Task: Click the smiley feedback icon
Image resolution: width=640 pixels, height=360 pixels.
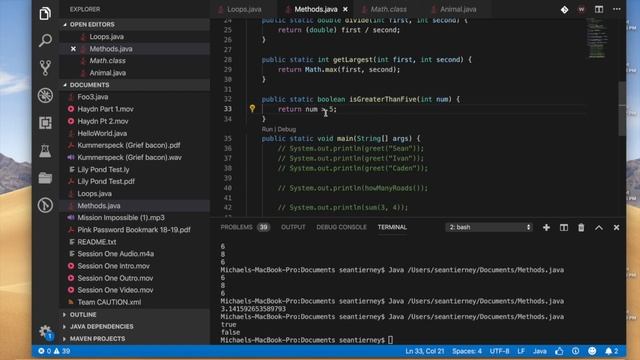Action: [x=592, y=351]
